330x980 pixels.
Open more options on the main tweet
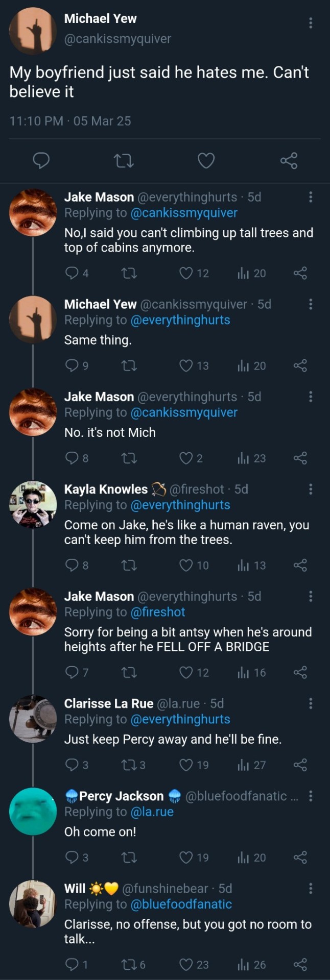[311, 23]
